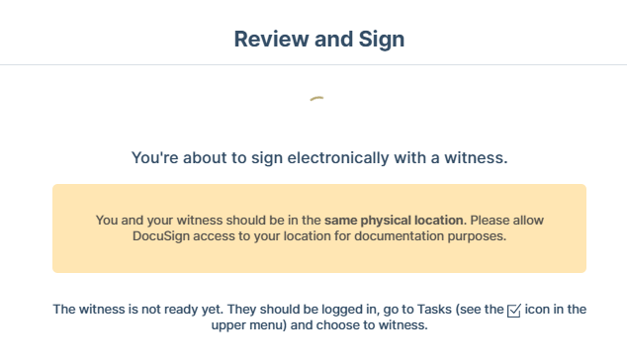Click the upper menu text in the bottom line
The height and width of the screenshot is (364, 627).
[248, 325]
